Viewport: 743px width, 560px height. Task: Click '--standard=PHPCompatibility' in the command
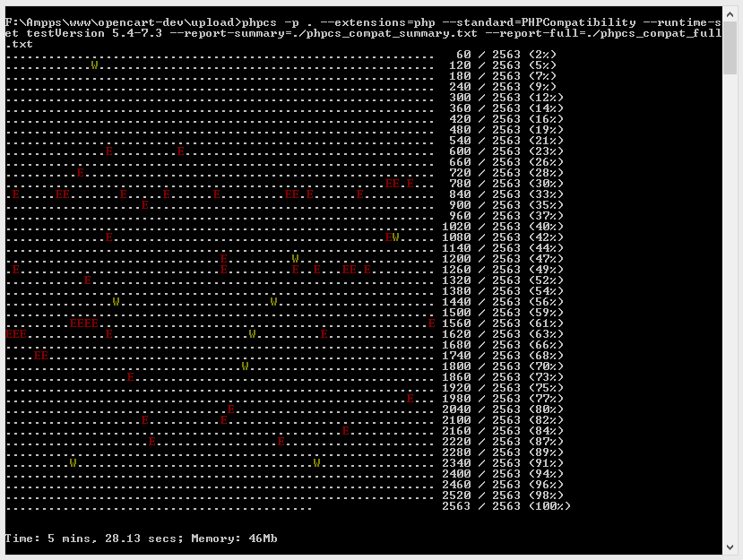coord(539,22)
